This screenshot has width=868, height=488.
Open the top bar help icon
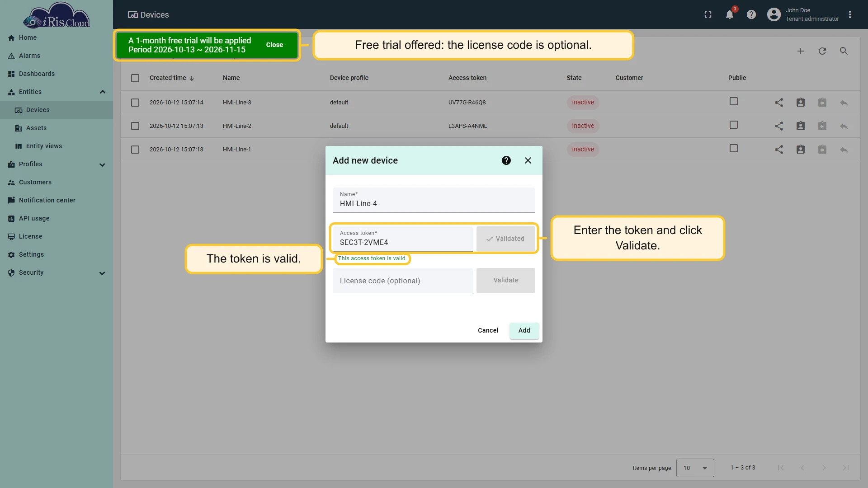(x=751, y=15)
